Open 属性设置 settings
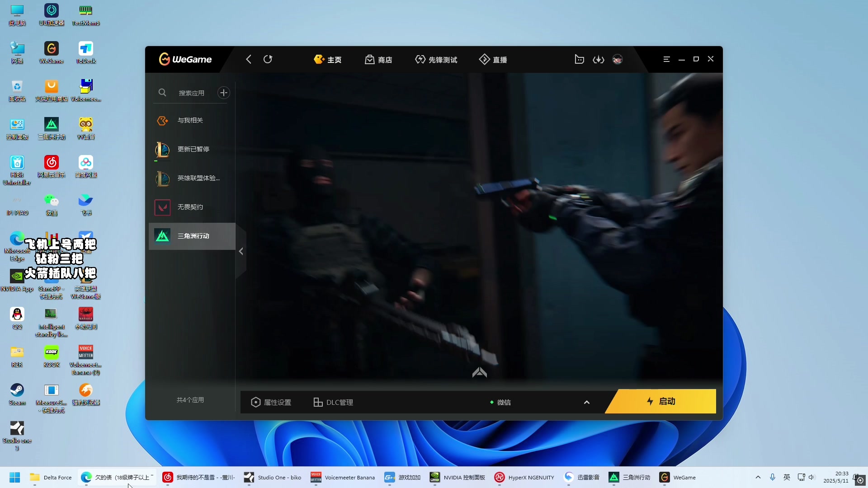 click(271, 402)
